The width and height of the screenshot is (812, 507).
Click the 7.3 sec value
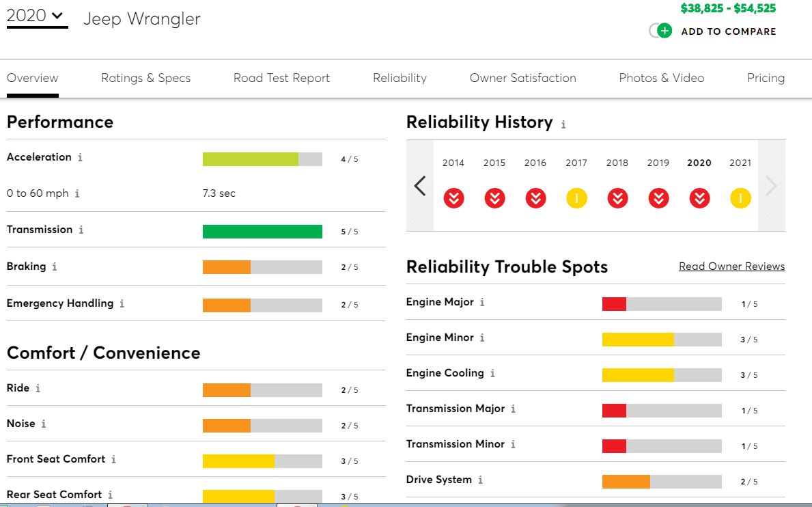[x=219, y=193]
